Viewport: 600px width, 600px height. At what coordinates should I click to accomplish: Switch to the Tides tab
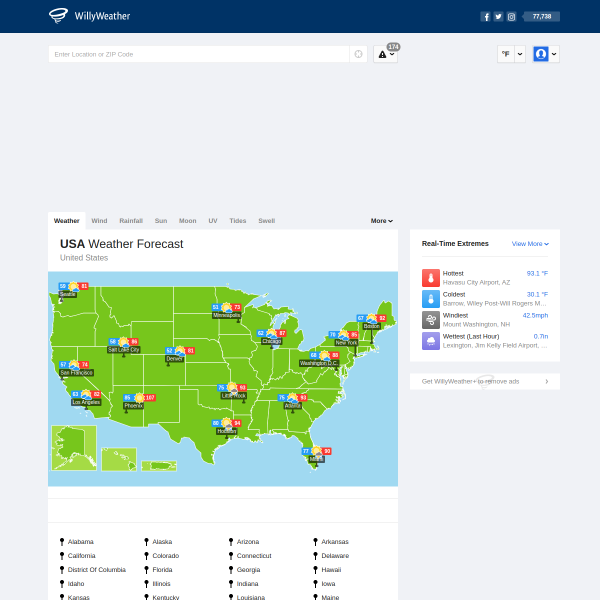point(238,221)
